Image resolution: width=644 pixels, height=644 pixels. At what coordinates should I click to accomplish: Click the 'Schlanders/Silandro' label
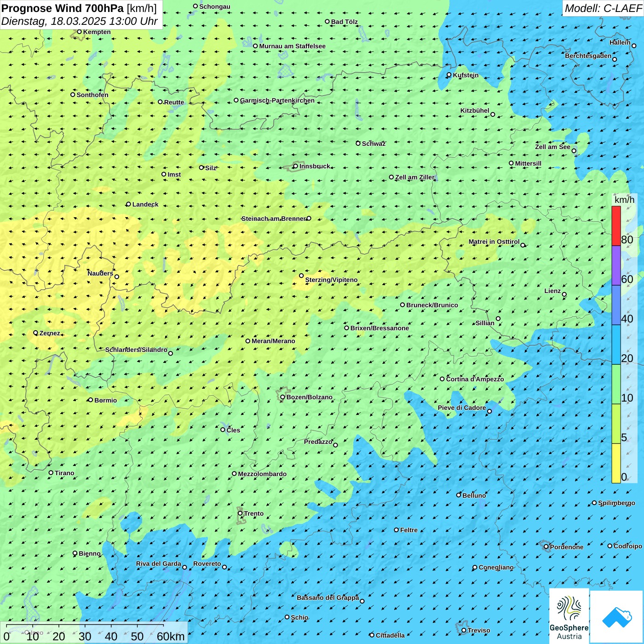pyautogui.click(x=136, y=350)
